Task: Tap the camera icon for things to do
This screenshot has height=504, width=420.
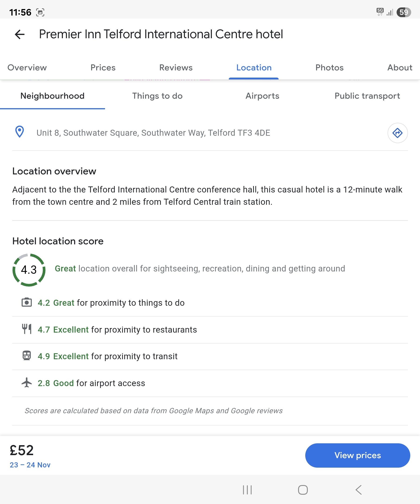Action: (x=27, y=302)
